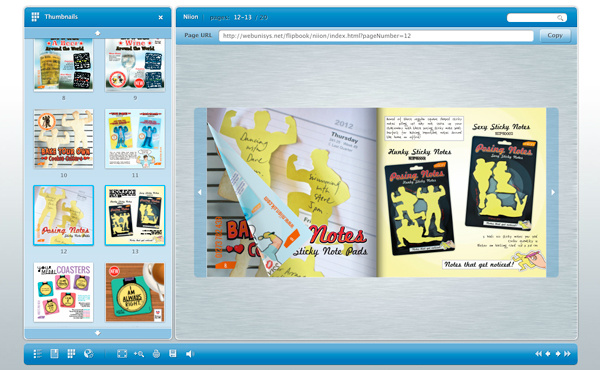Open page 8 Beer thumbnail
The width and height of the screenshot is (600, 370).
pos(64,65)
